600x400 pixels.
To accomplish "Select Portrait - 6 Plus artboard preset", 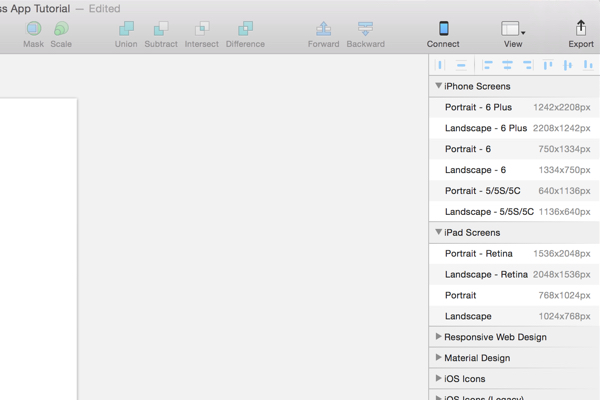I will [x=514, y=107].
